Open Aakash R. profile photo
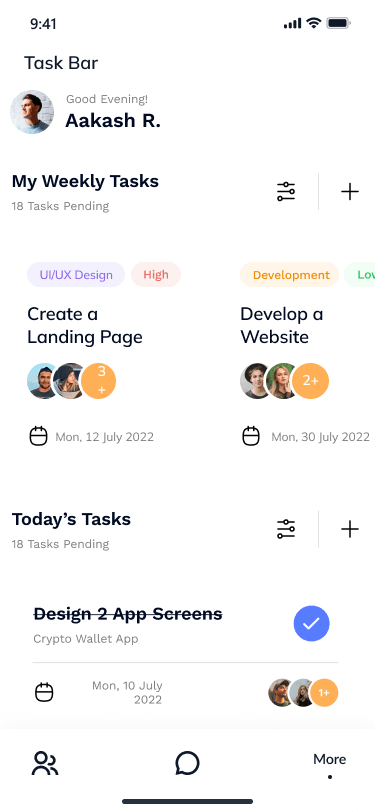Image resolution: width=375 pixels, height=812 pixels. coord(32,112)
